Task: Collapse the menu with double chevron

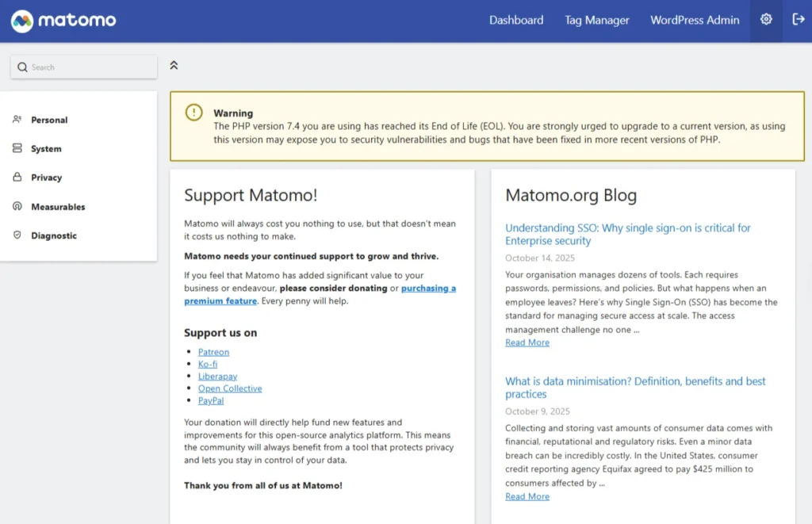Action: point(174,65)
